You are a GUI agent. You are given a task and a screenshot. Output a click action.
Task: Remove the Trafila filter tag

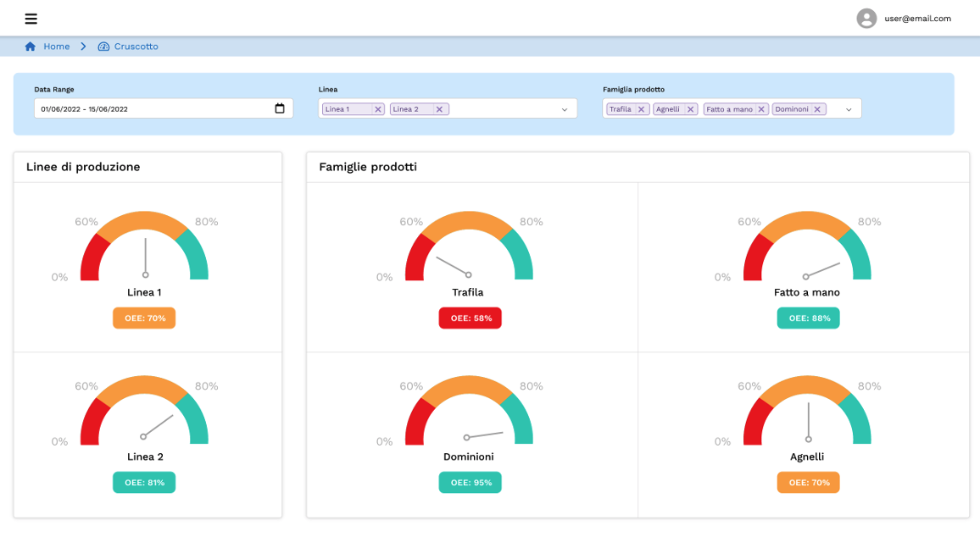(x=642, y=109)
